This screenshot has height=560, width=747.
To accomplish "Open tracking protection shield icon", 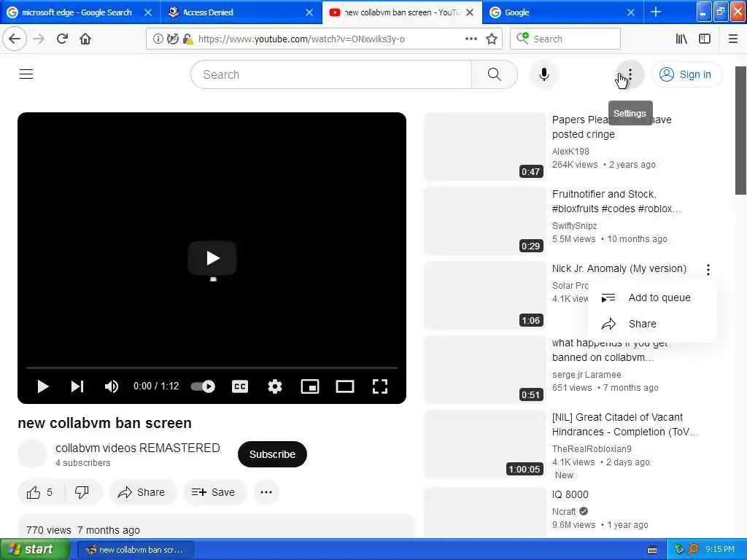I will [172, 39].
